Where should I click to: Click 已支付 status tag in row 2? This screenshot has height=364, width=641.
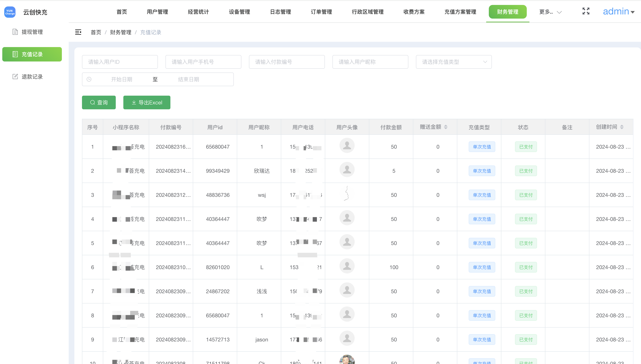[x=526, y=171]
